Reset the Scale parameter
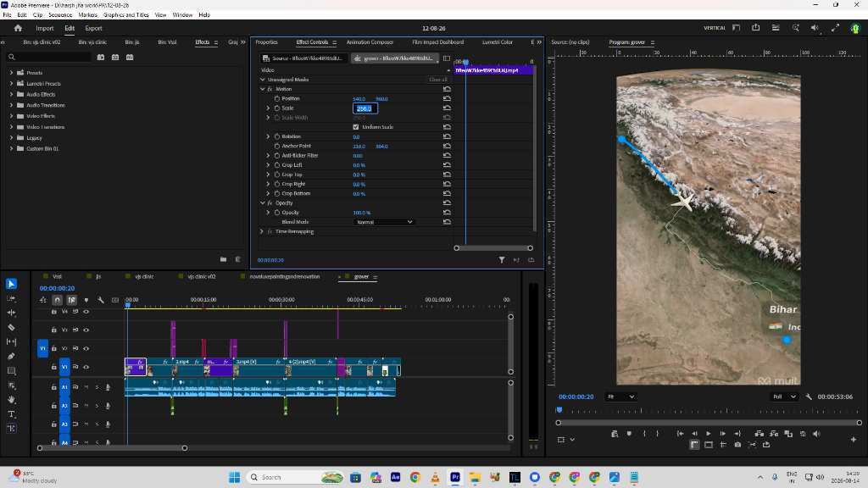Screen dimensions: 868x488 pos(447,108)
